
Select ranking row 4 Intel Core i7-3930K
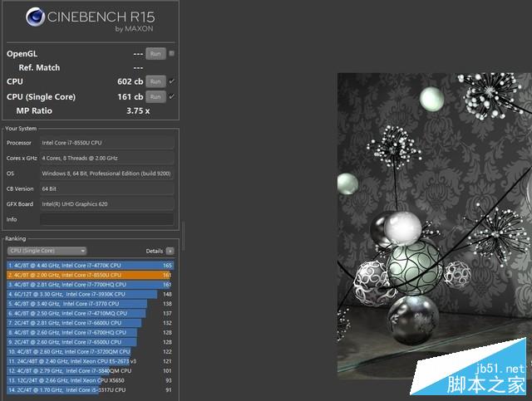[91, 294]
